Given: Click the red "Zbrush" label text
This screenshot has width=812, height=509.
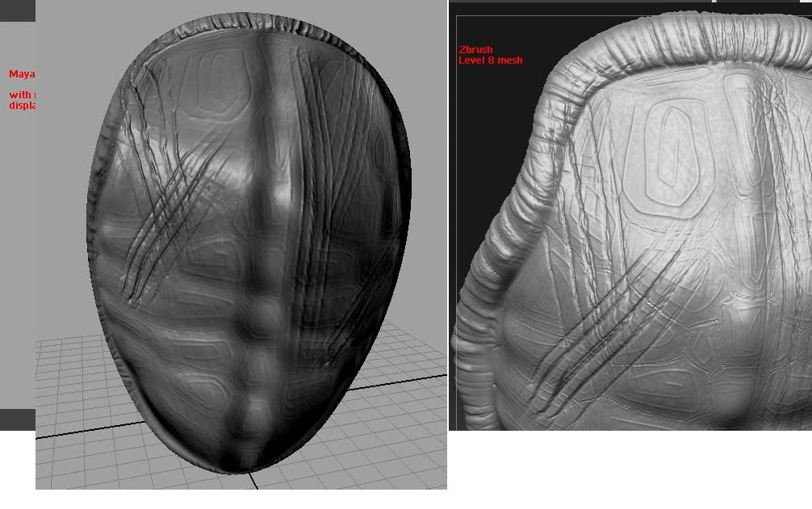Looking at the screenshot, I should (x=475, y=50).
